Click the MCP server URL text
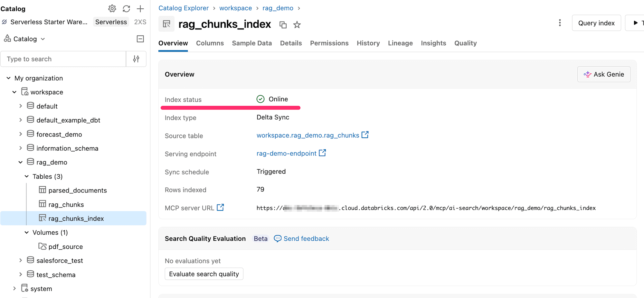 pyautogui.click(x=426, y=208)
